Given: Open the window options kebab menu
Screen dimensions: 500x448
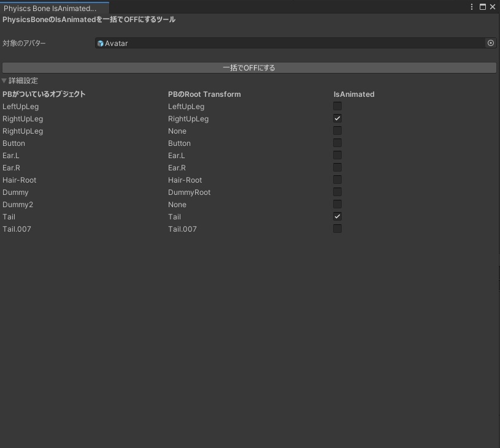Looking at the screenshot, I should tap(472, 7).
